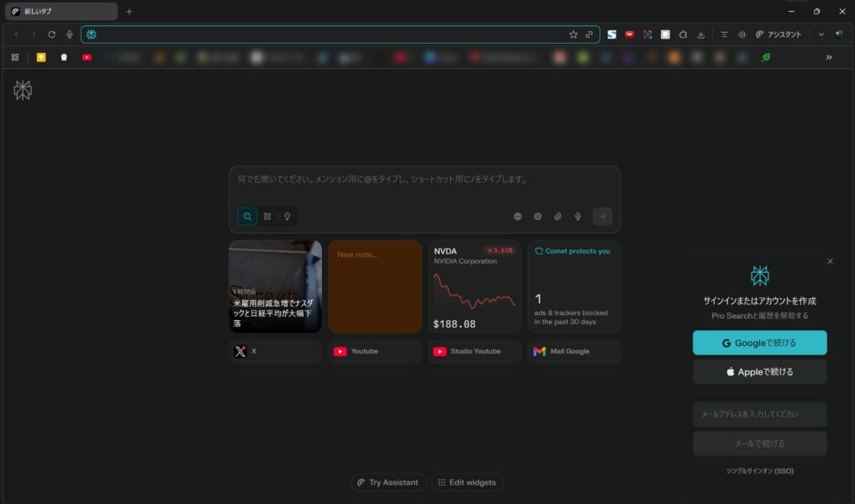Open the orange New note widget
Screen dimensions: 855x504
click(375, 286)
